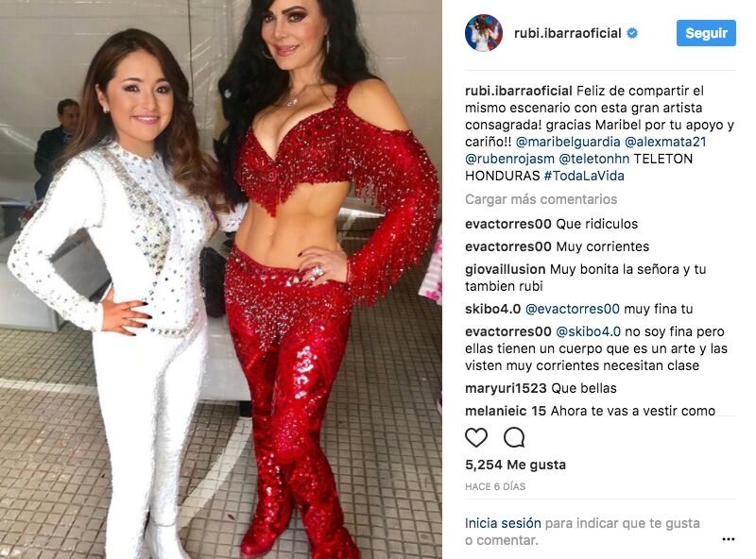Screen dimensions: 756x559
Task: Open maryuri1523 commenter profile
Action: pos(506,388)
